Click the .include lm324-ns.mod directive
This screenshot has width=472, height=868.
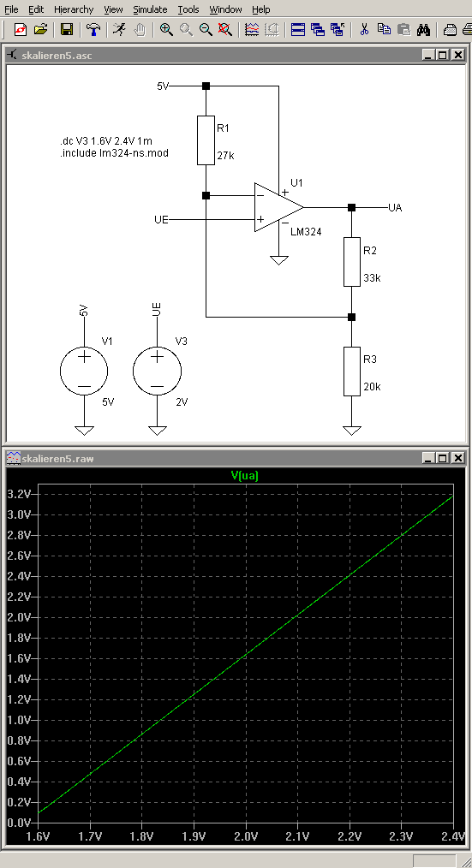click(114, 152)
